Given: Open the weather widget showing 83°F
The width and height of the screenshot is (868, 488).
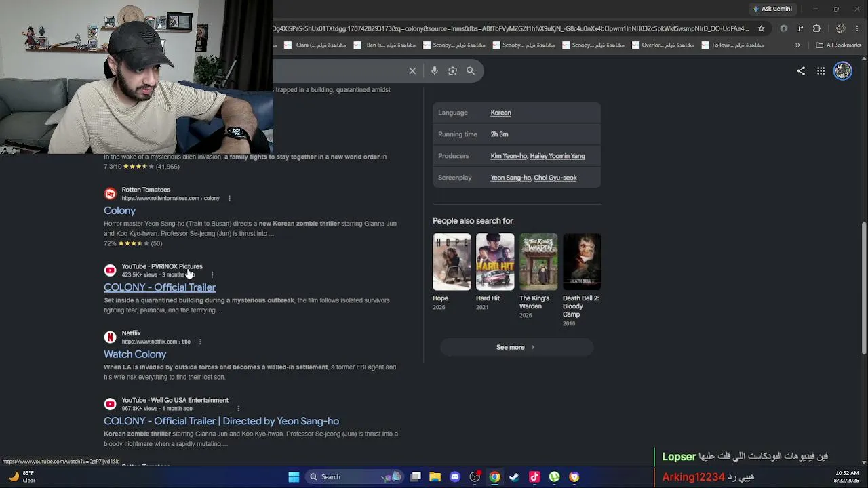Looking at the screenshot, I should 22,477.
